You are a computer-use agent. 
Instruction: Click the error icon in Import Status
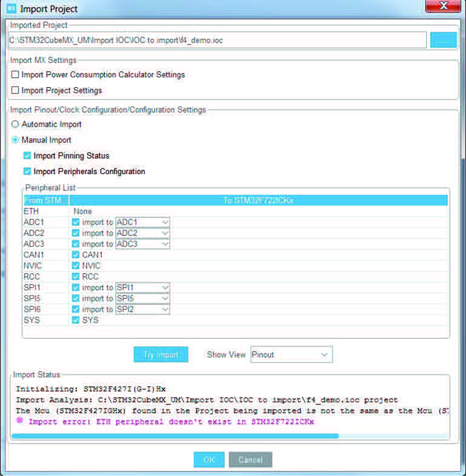point(20,420)
